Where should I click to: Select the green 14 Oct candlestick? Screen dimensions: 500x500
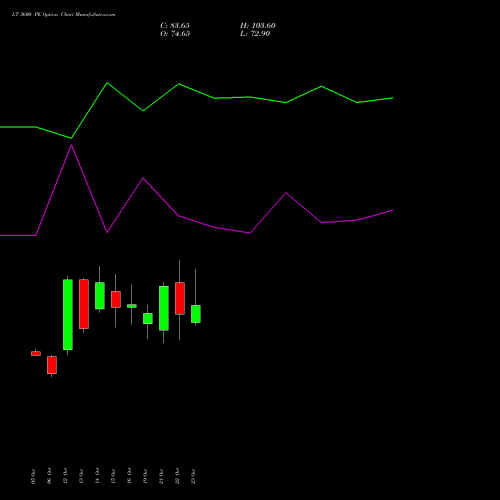pyautogui.click(x=100, y=296)
